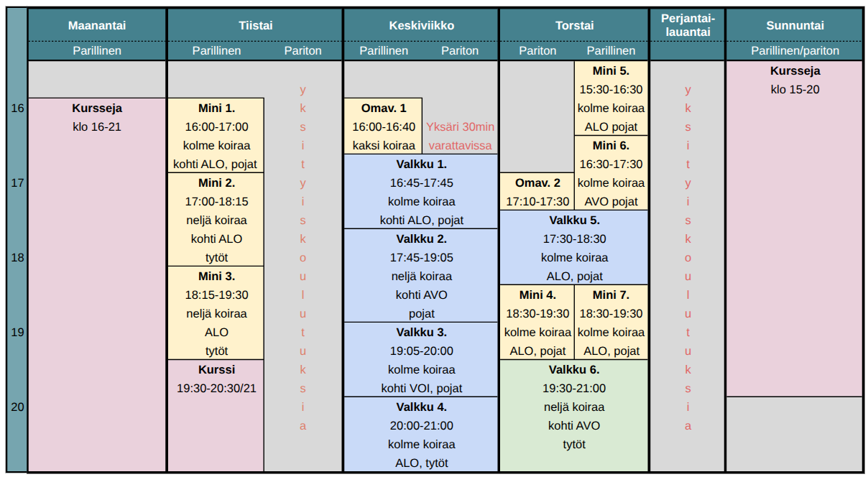Click the Kurssi 19:30-20:30/21 time text
The width and height of the screenshot is (868, 477).
click(216, 388)
